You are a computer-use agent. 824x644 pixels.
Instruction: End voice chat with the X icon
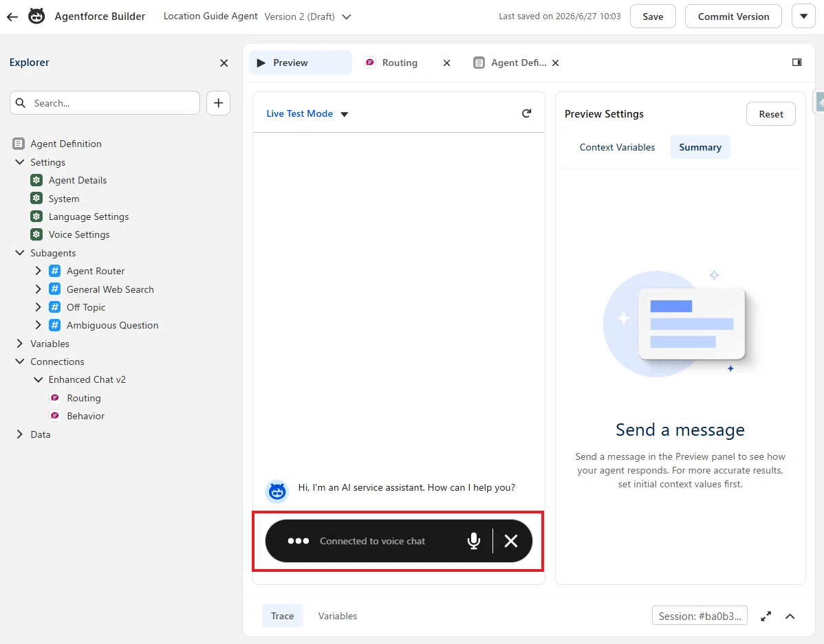(x=511, y=540)
